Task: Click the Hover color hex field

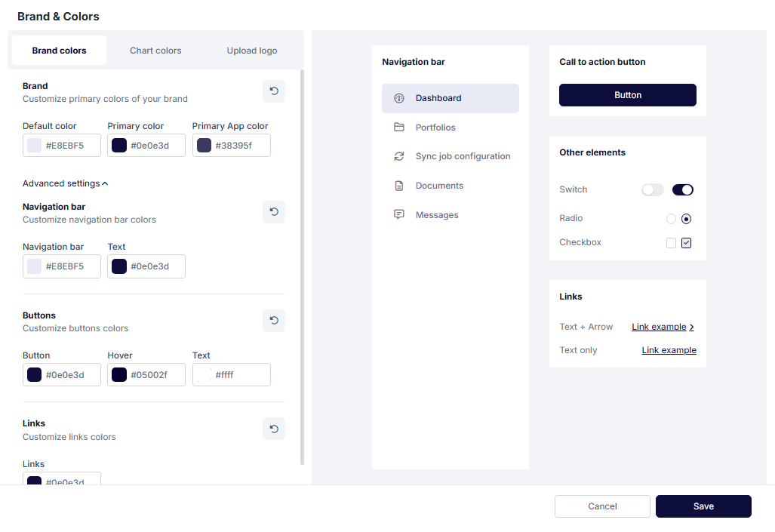Action: [156, 375]
